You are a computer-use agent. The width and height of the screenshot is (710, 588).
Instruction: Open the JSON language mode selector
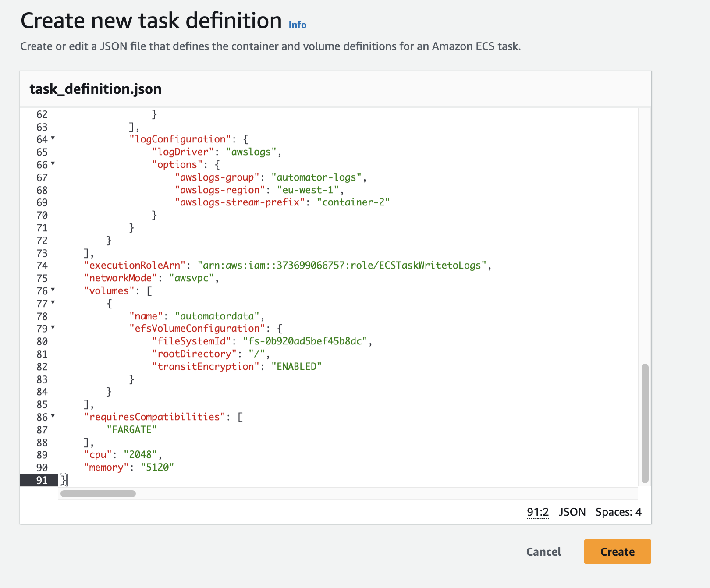[x=572, y=512]
